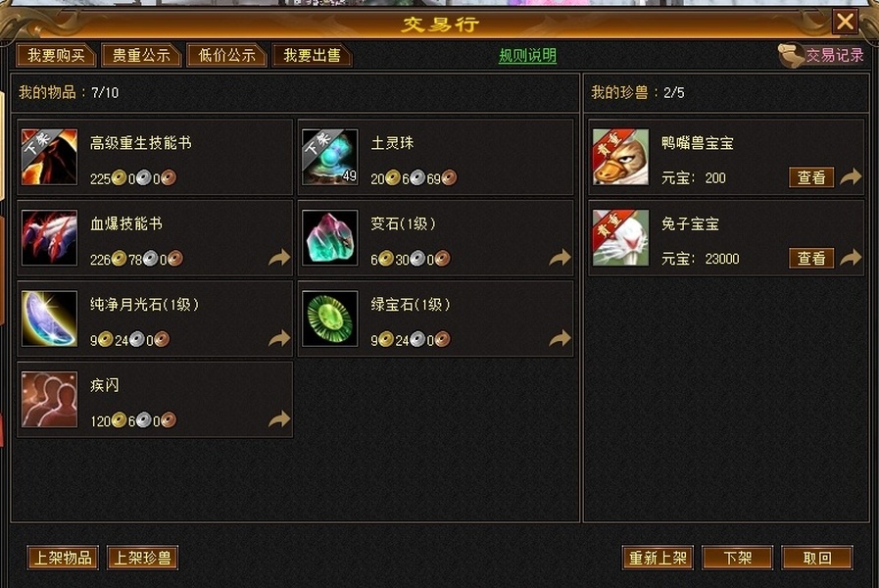Click the arrow icon beside 绿宝石(1级)
879x588 pixels.
[x=560, y=338]
